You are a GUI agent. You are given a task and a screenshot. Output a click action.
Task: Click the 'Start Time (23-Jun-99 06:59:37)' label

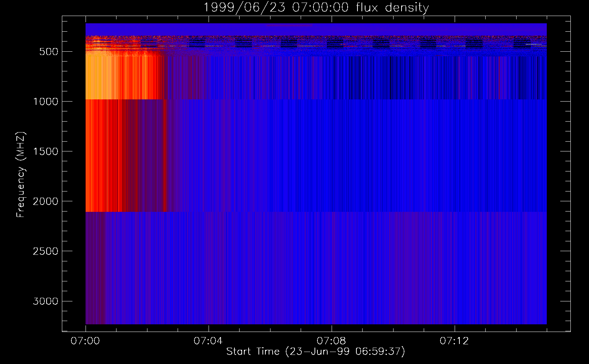316,352
